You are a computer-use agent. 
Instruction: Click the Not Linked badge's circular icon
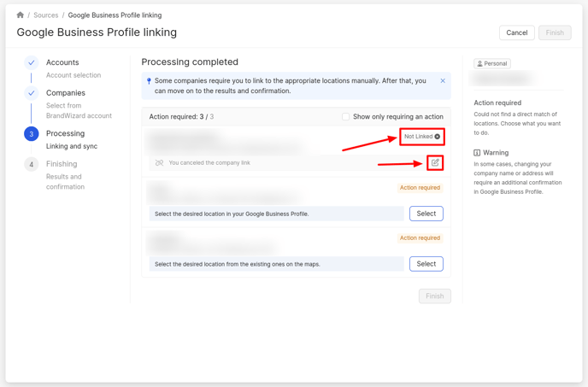pyautogui.click(x=438, y=137)
